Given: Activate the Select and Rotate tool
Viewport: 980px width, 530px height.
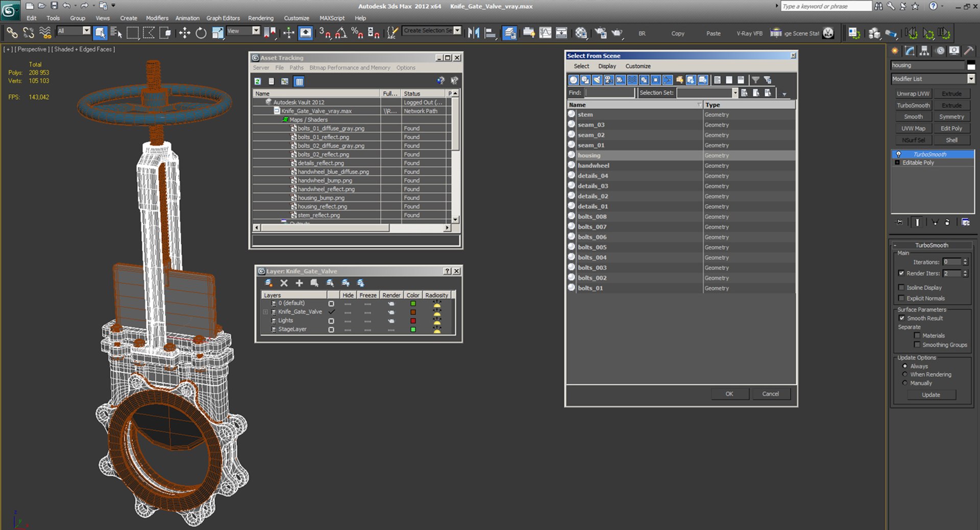Looking at the screenshot, I should click(201, 33).
